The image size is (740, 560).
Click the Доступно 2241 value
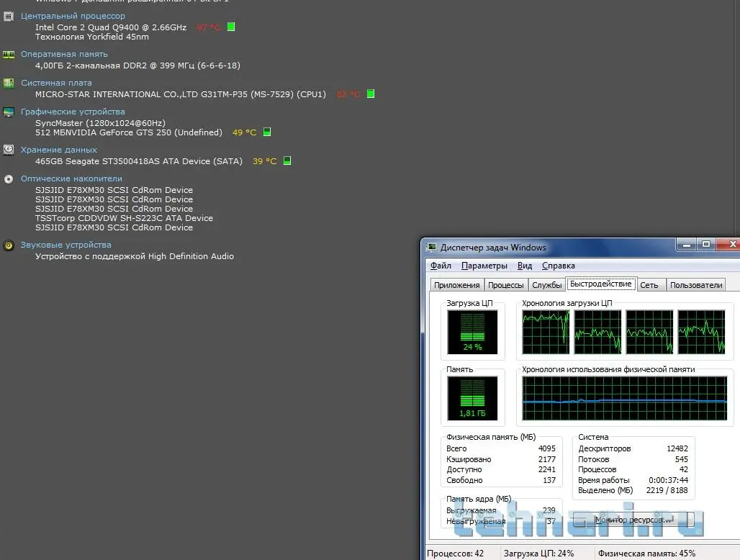pos(547,469)
